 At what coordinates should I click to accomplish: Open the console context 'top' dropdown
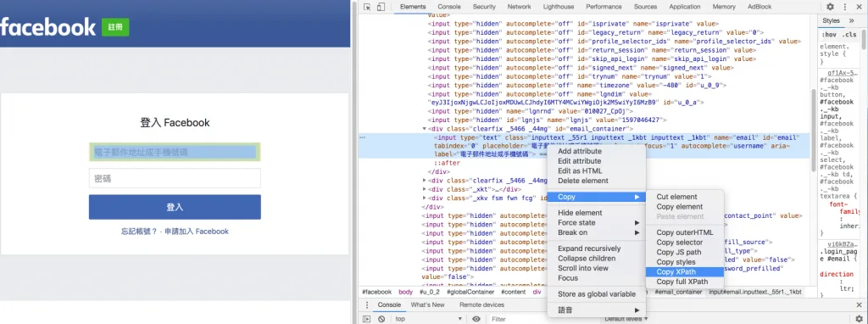[427, 319]
